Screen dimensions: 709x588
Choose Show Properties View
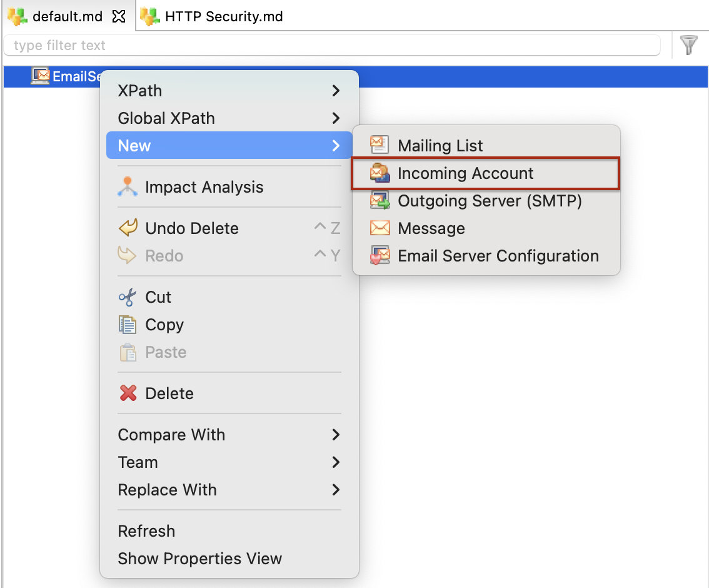coord(199,559)
